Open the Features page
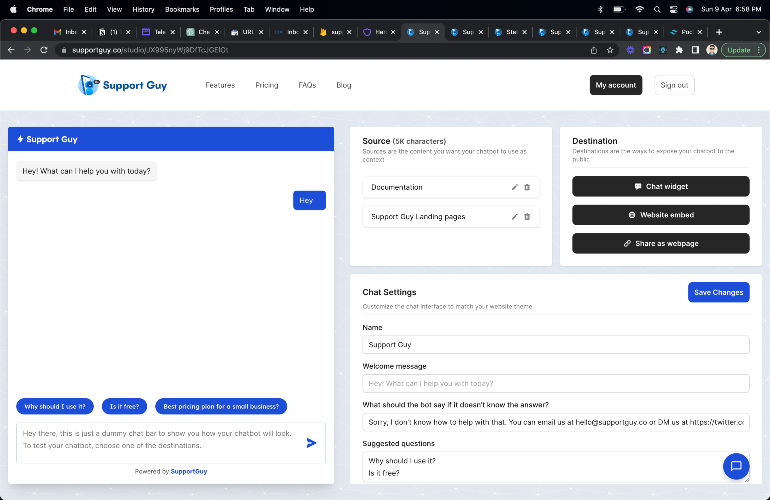This screenshot has height=500, width=770. (x=219, y=85)
